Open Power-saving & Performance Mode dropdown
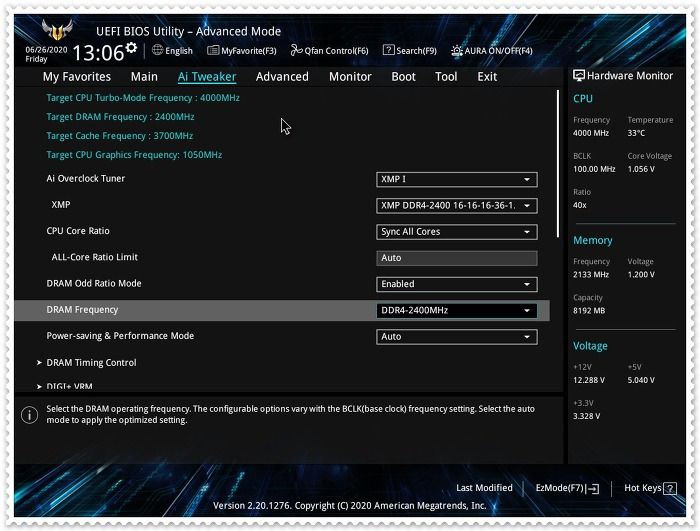Viewport: 700px width, 531px height. click(457, 337)
